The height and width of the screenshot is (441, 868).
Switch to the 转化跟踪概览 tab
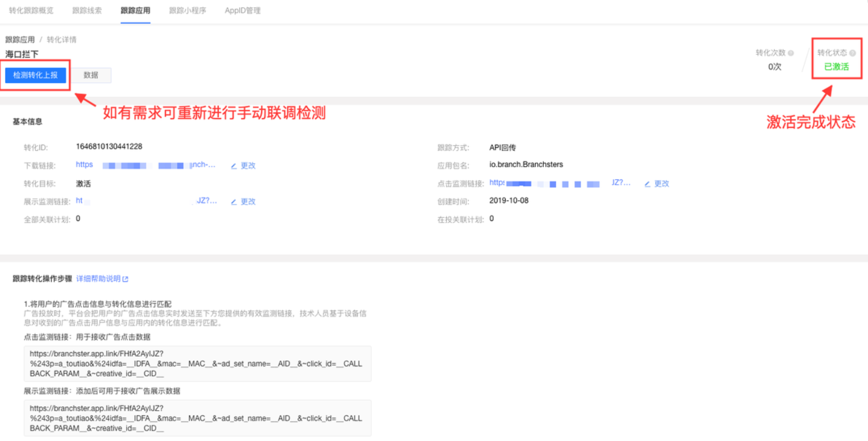(31, 10)
